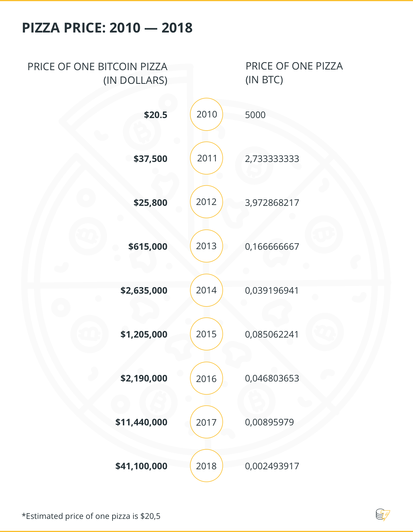Click the $41,100,000 price value
The image size is (413, 532).
[x=141, y=466]
